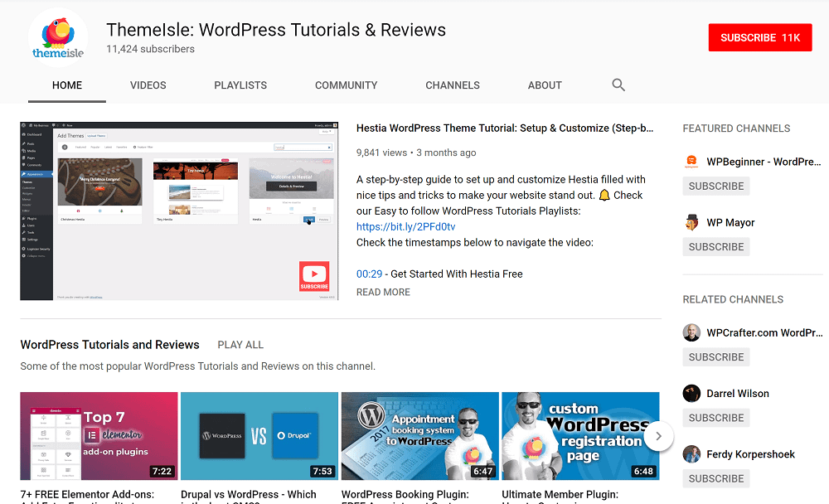This screenshot has height=504, width=829.
Task: Open Ferdy Korpershoek channel name link
Action: [751, 454]
